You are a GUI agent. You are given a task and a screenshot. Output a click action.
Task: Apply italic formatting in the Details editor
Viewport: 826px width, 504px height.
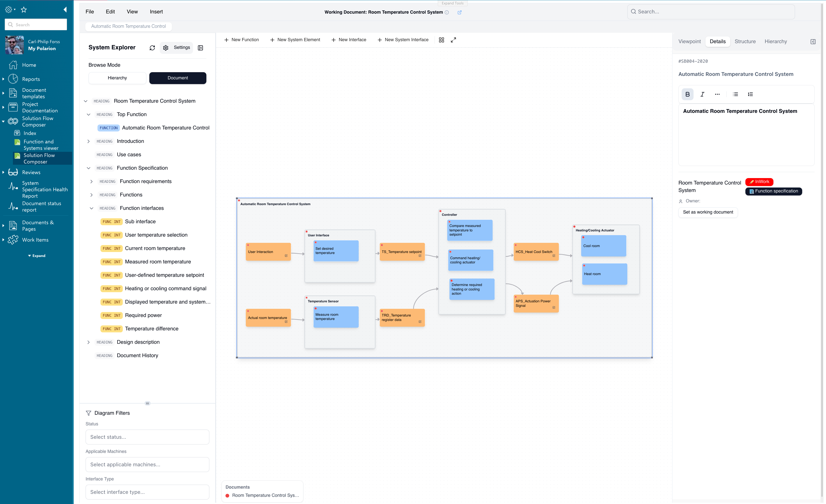point(702,94)
